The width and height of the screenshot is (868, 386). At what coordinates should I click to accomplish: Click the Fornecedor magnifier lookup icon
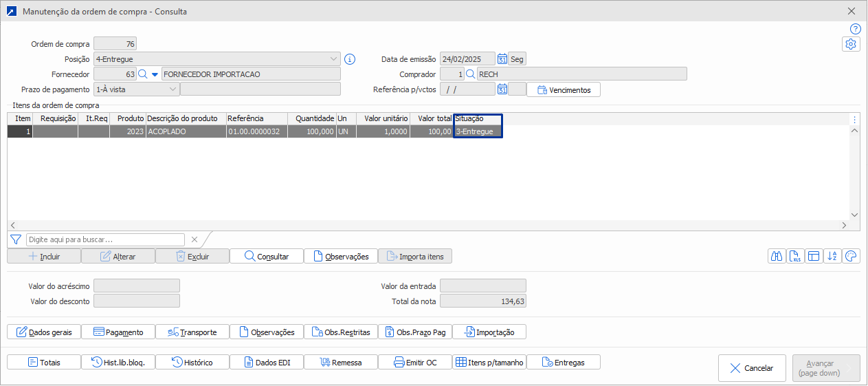coord(143,74)
